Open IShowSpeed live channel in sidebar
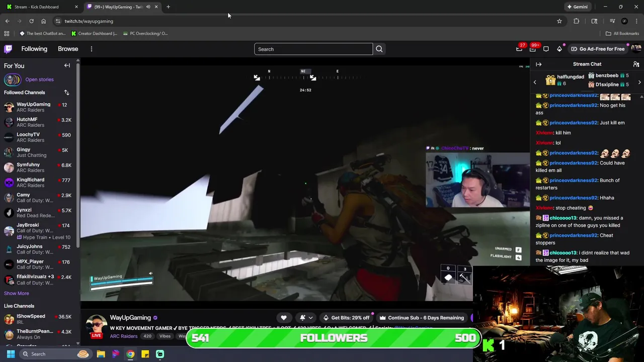Viewport: 644px width, 362px height. click(x=39, y=319)
